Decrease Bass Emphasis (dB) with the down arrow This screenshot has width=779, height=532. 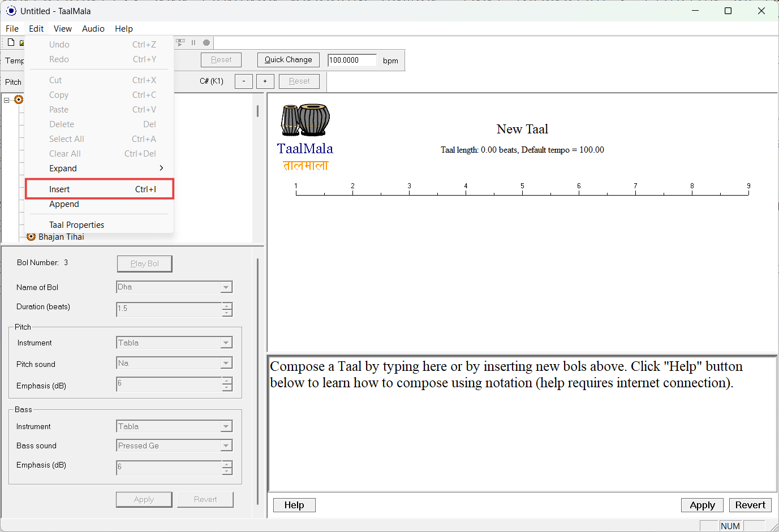(x=227, y=471)
